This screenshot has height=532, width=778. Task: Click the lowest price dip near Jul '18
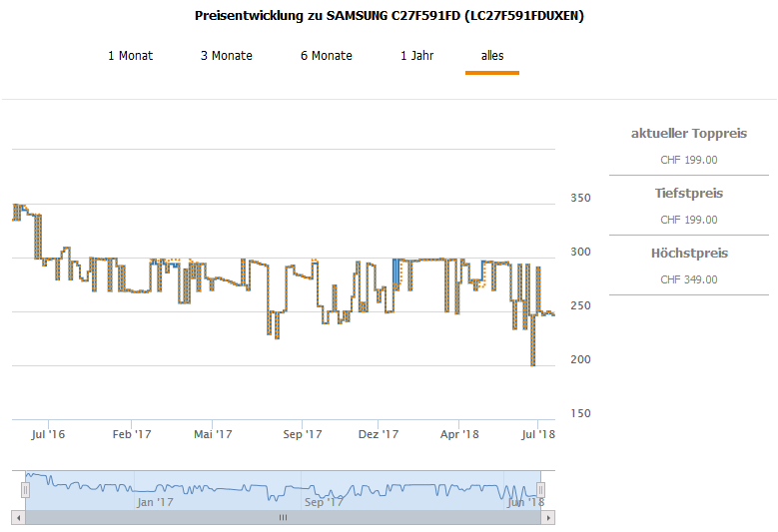tap(532, 364)
